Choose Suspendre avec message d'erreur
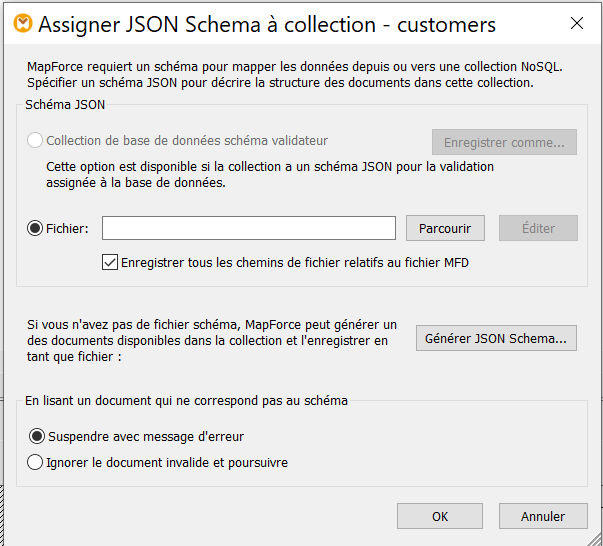Screen dimensions: 603x546 pos(36,436)
